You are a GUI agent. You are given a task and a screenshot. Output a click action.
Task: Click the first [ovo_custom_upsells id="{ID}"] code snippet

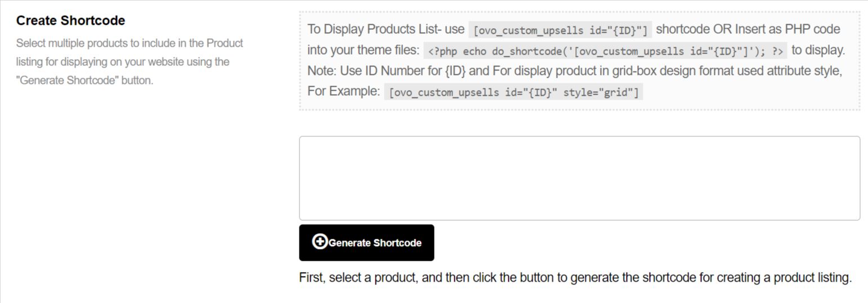pos(560,30)
